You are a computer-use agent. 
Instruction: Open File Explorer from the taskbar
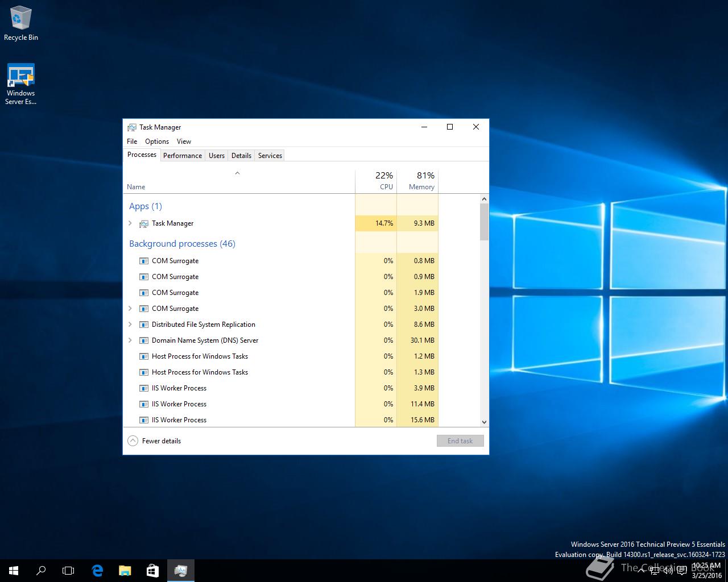(x=125, y=571)
